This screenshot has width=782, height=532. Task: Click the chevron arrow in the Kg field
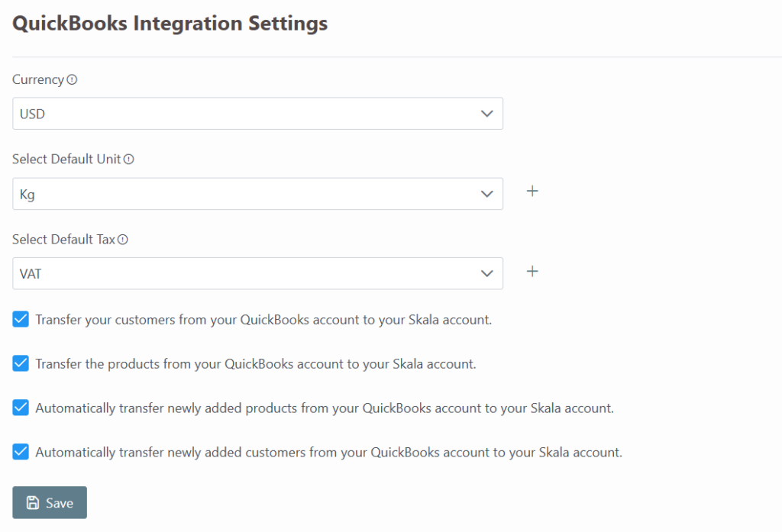click(x=487, y=194)
